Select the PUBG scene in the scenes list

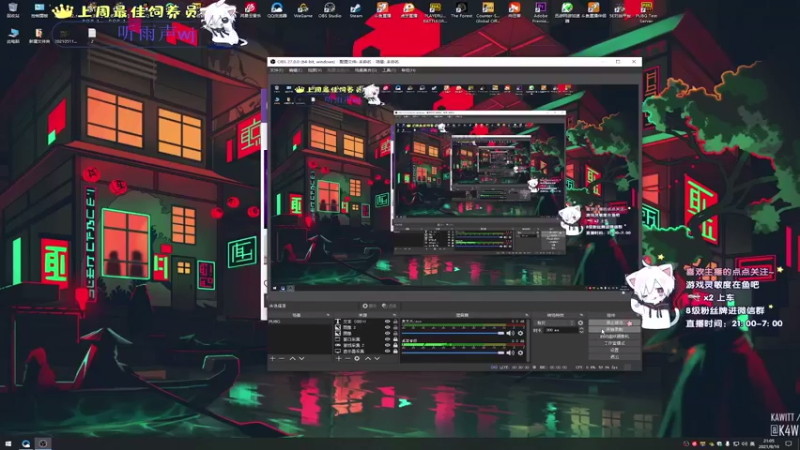300,322
